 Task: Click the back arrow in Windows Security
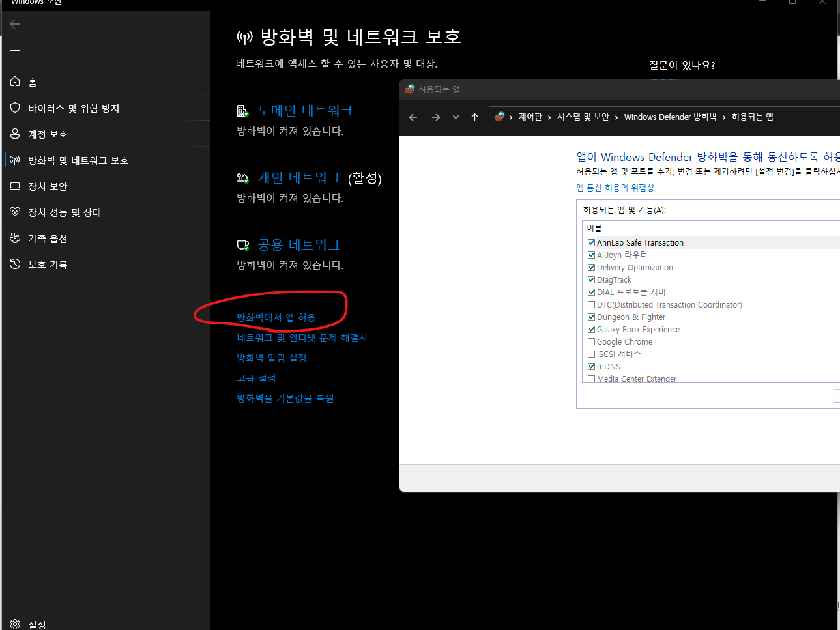click(x=15, y=24)
